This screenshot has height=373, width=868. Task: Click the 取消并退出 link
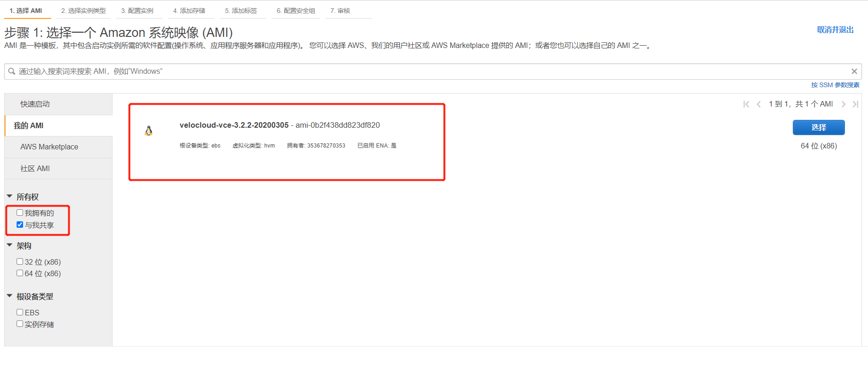(835, 30)
